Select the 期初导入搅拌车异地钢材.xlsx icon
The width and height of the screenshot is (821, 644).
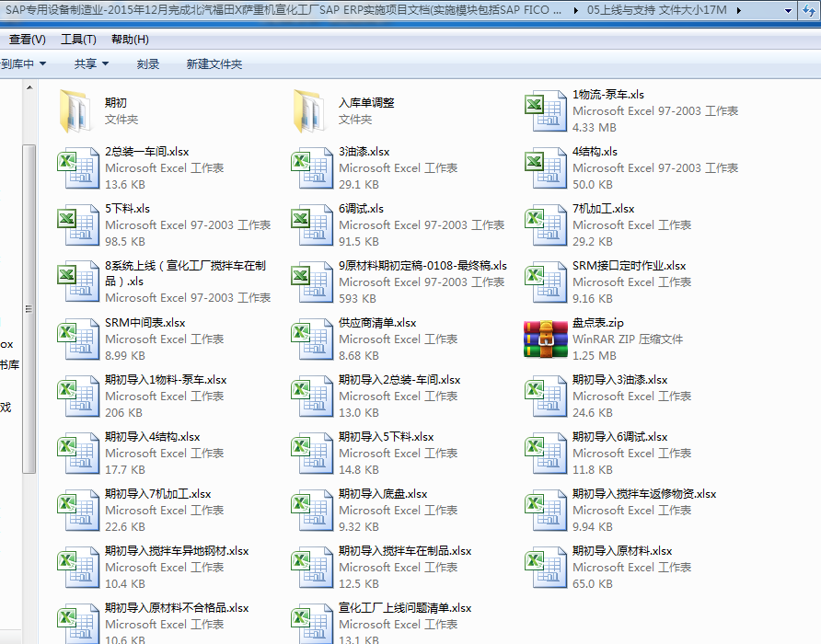coord(78,568)
